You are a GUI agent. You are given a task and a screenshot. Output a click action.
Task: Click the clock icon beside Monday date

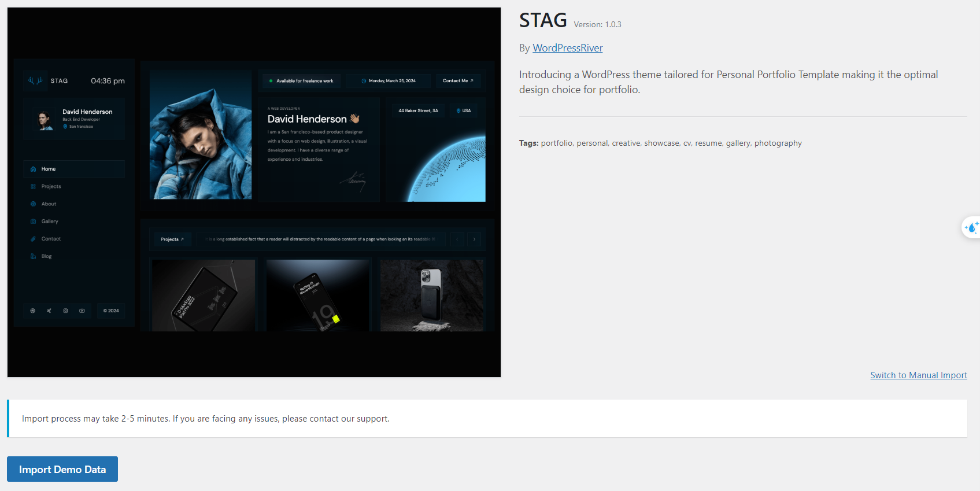tap(364, 81)
